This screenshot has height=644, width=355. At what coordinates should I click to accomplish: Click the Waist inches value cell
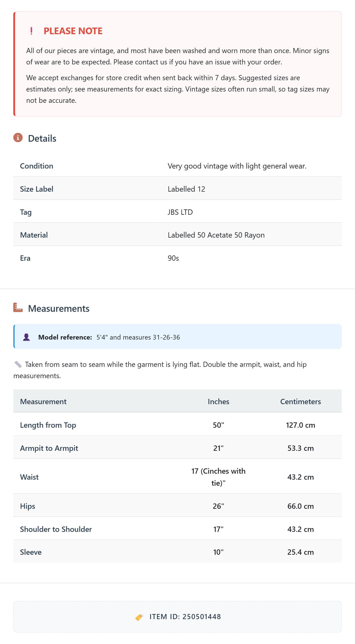coord(218,477)
